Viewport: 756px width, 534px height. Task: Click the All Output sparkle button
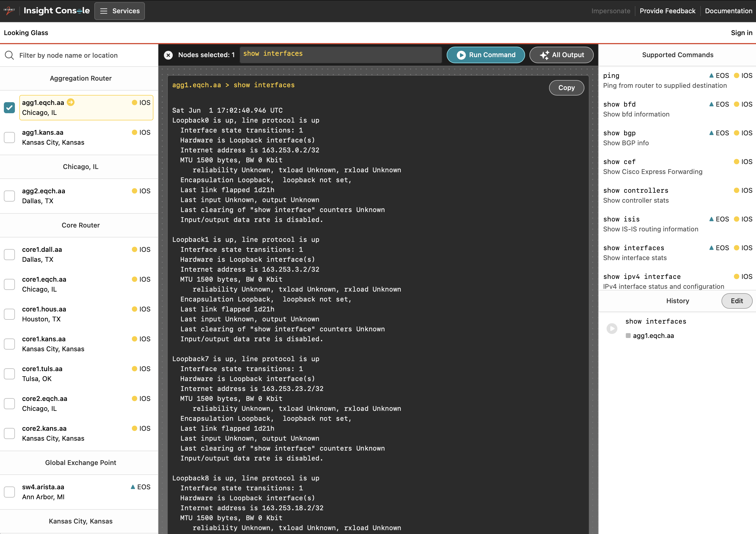click(561, 55)
